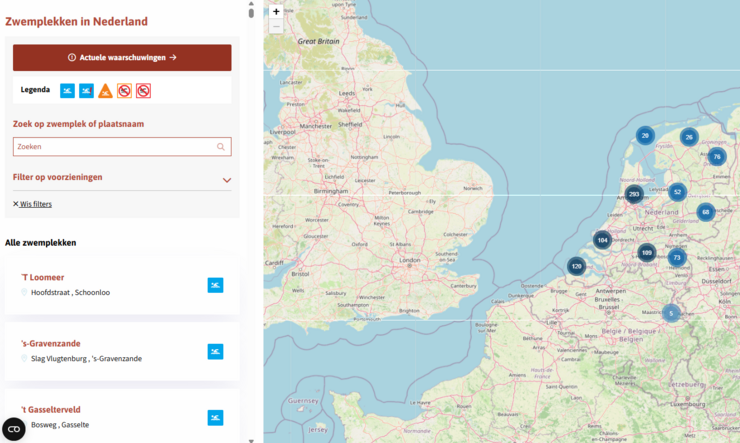
Task: Click the magnifier icon in the search field
Action: [x=220, y=147]
